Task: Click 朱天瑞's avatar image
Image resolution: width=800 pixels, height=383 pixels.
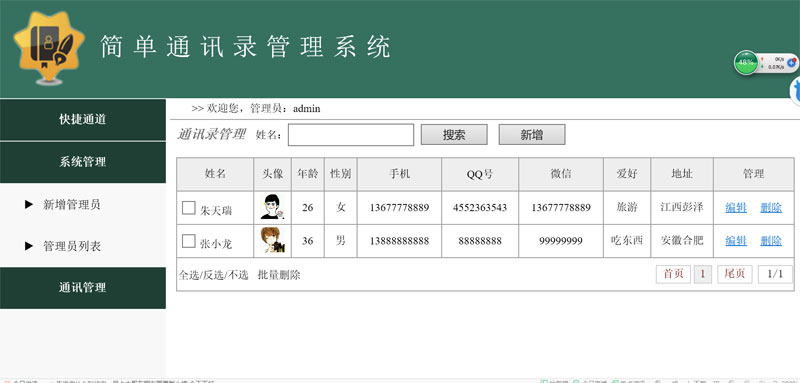Action: coord(272,208)
